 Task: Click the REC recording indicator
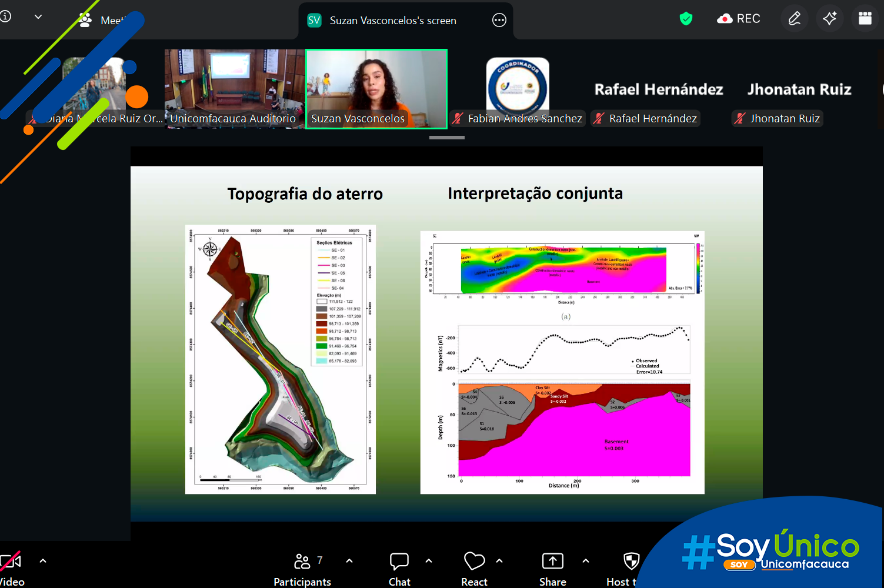tap(739, 19)
